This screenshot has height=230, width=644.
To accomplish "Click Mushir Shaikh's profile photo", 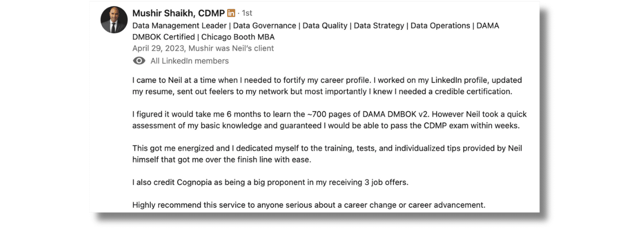I will point(114,20).
